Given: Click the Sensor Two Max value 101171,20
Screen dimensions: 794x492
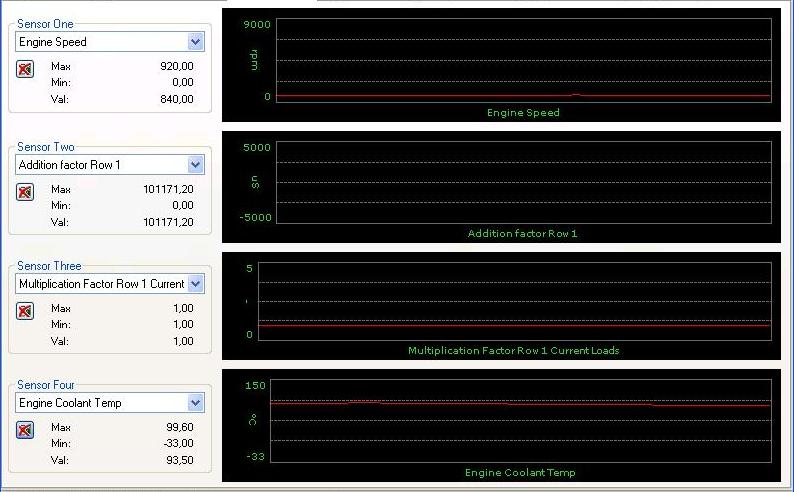Looking at the screenshot, I should click(168, 189).
